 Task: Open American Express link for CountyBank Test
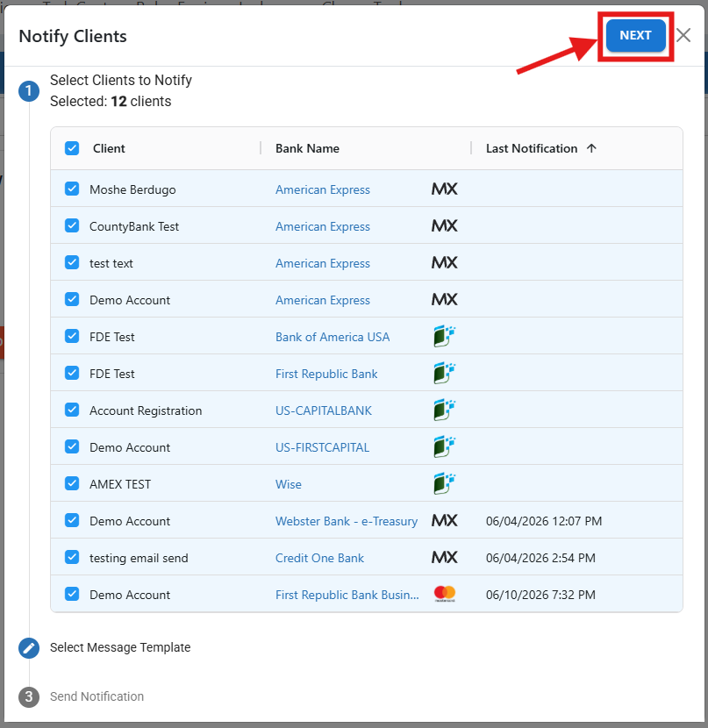coord(323,226)
